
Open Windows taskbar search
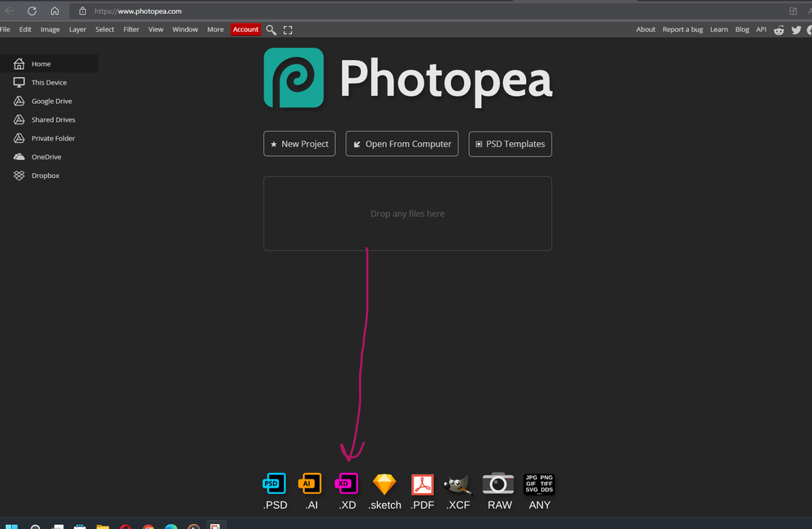[35, 527]
